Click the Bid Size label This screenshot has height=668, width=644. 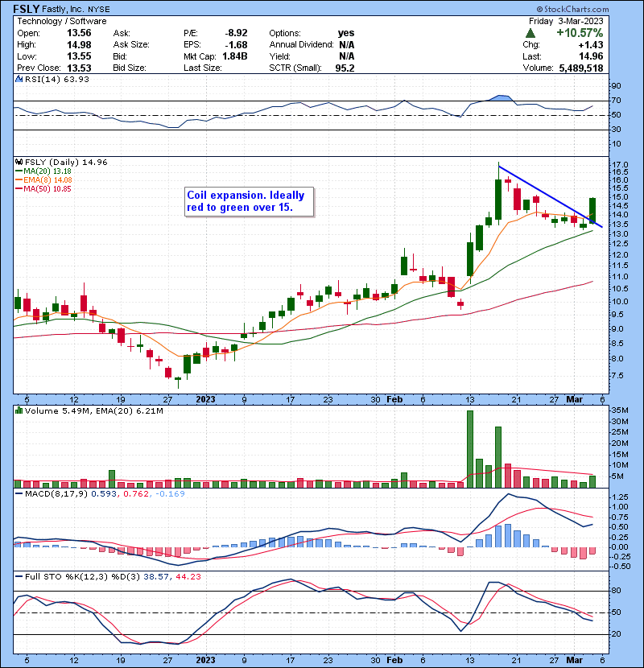(130, 68)
